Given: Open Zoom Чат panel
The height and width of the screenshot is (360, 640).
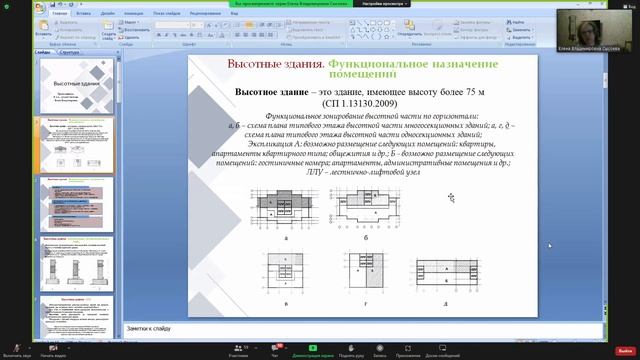Looking at the screenshot, I should click(x=275, y=351).
